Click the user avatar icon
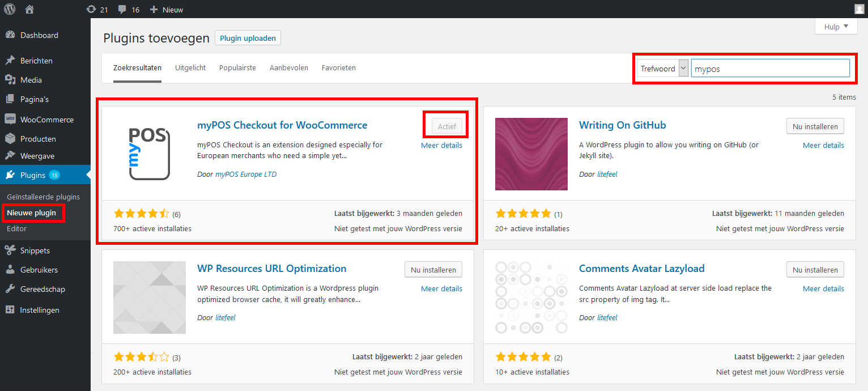 point(859,9)
